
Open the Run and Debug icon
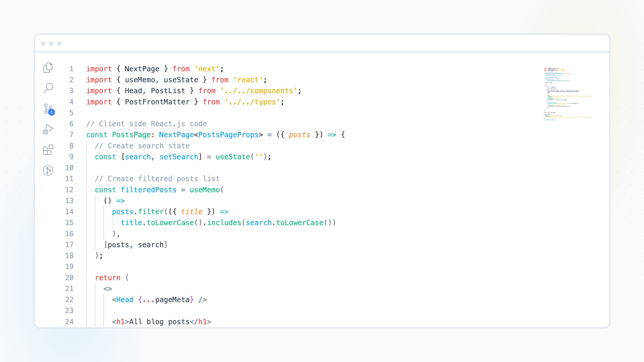[x=48, y=129]
